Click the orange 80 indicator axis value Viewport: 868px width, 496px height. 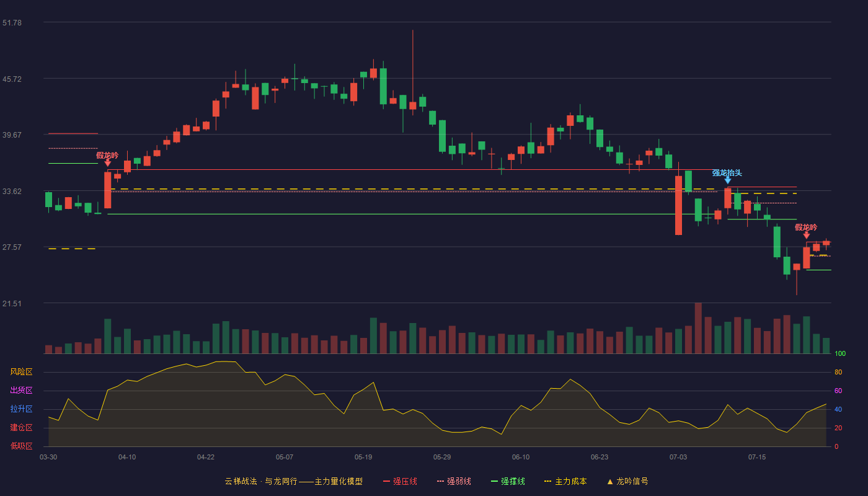(838, 372)
